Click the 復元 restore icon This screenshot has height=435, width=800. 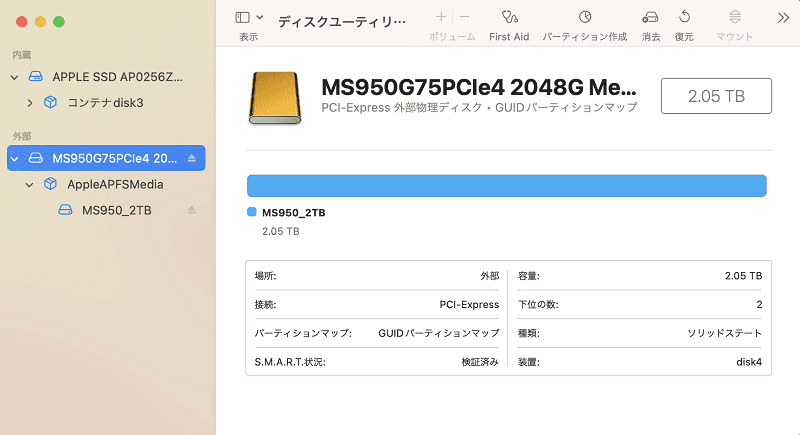pos(684,17)
